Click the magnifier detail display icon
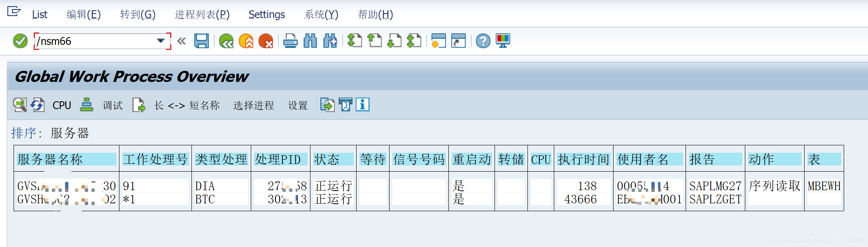This screenshot has width=868, height=247. 19,105
